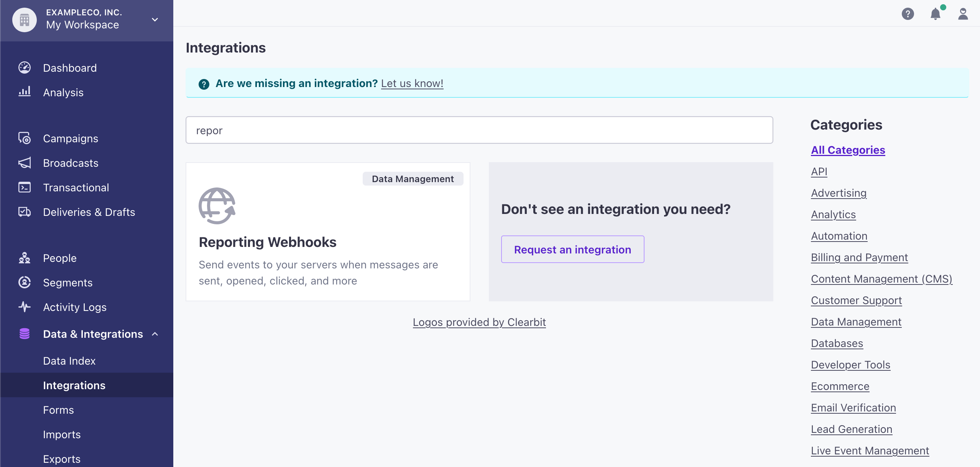Click the integrations search input field
The width and height of the screenshot is (980, 467).
479,130
